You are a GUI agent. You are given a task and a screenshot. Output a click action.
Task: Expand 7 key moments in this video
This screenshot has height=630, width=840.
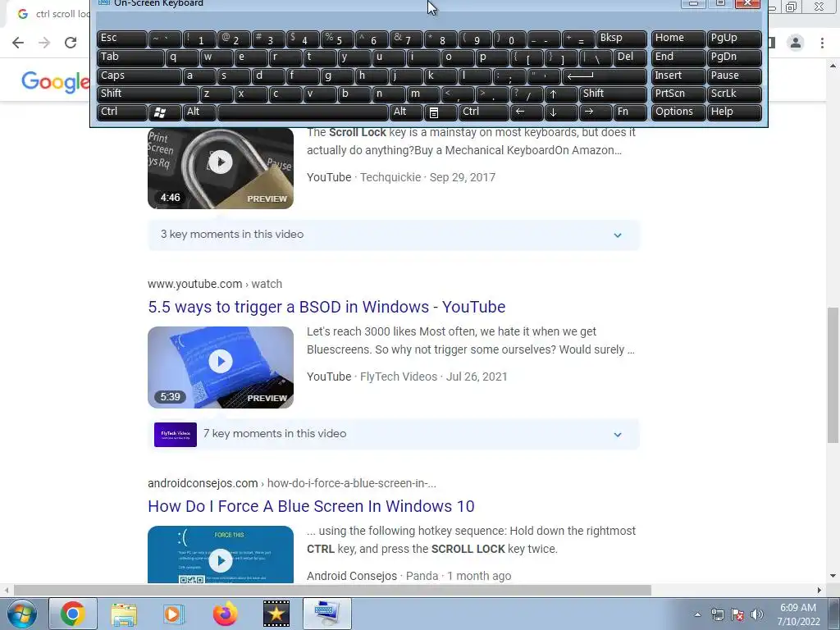pos(394,434)
